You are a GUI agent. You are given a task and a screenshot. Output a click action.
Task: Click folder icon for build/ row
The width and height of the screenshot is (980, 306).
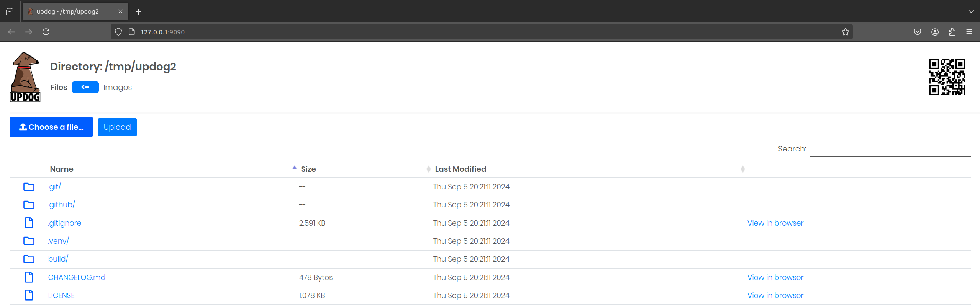[x=29, y=259]
